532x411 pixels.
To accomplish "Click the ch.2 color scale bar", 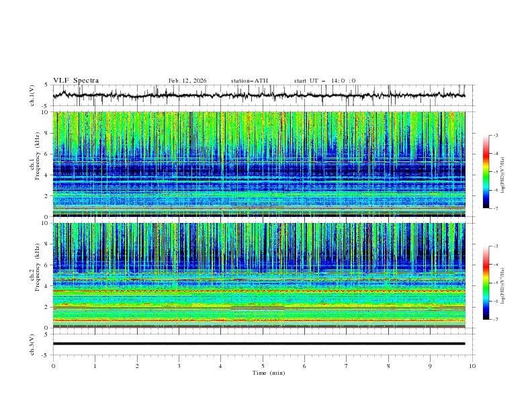I will coord(486,283).
